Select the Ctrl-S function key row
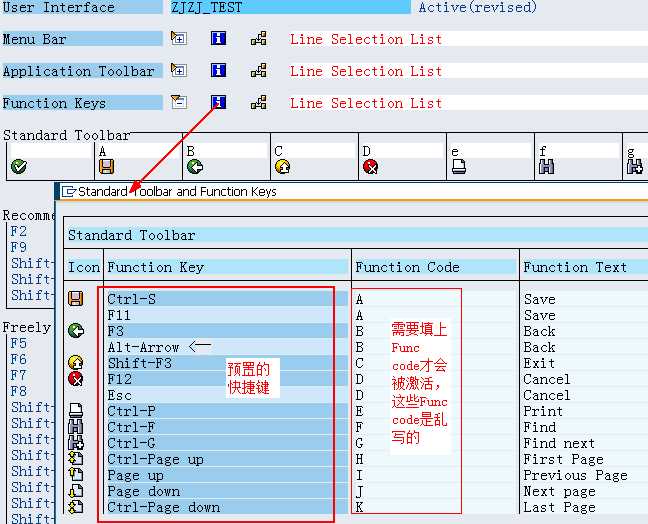 point(225,299)
